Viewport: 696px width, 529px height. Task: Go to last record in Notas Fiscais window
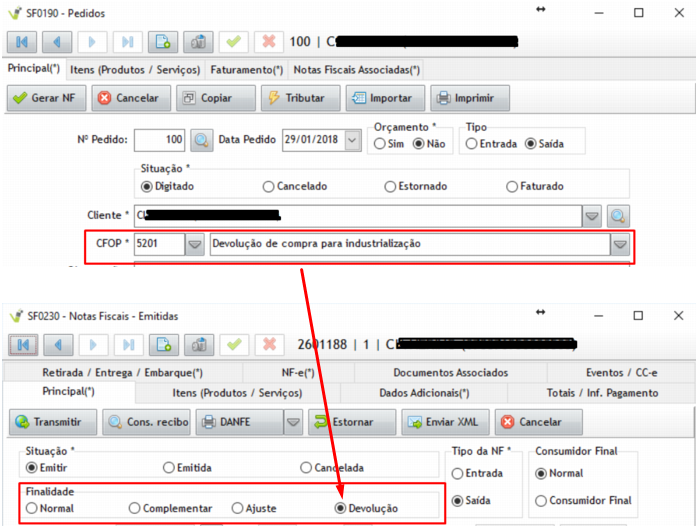point(127,345)
